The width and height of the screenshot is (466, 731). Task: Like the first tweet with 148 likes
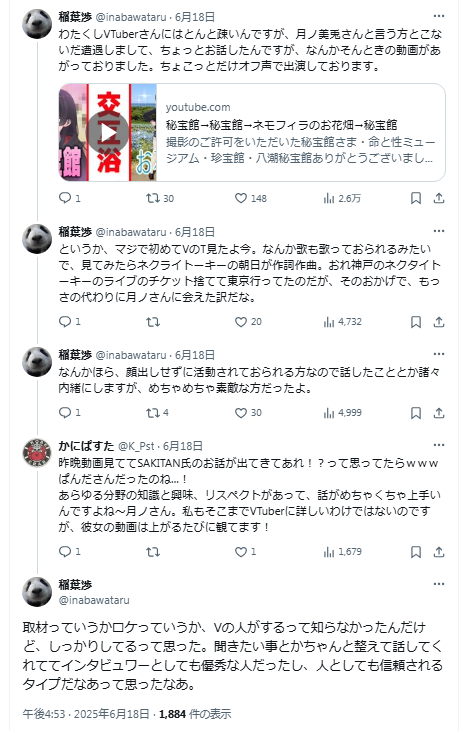coord(250,199)
